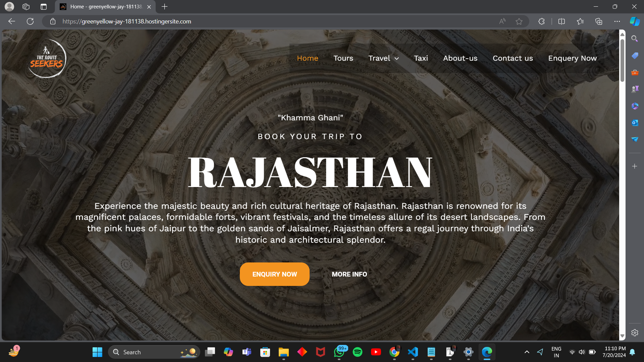
Task: Open the Extensions puzzle icon in the toolbar
Action: [541, 21]
